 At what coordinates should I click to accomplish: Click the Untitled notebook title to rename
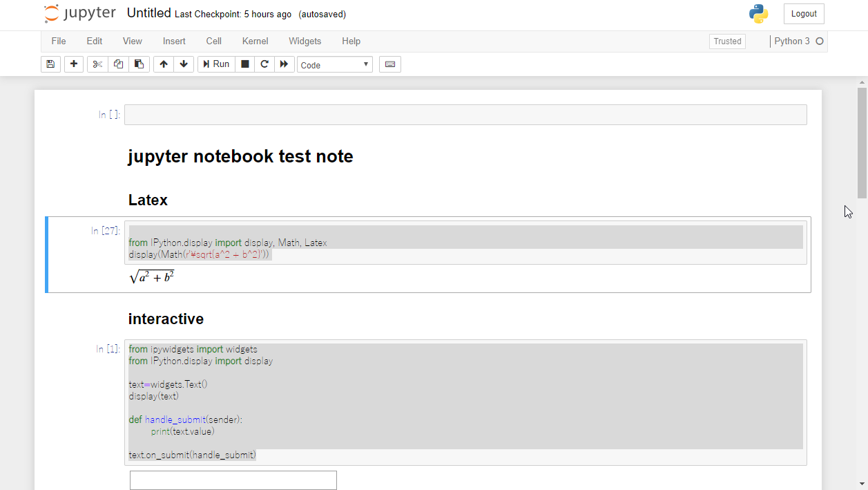tap(148, 13)
